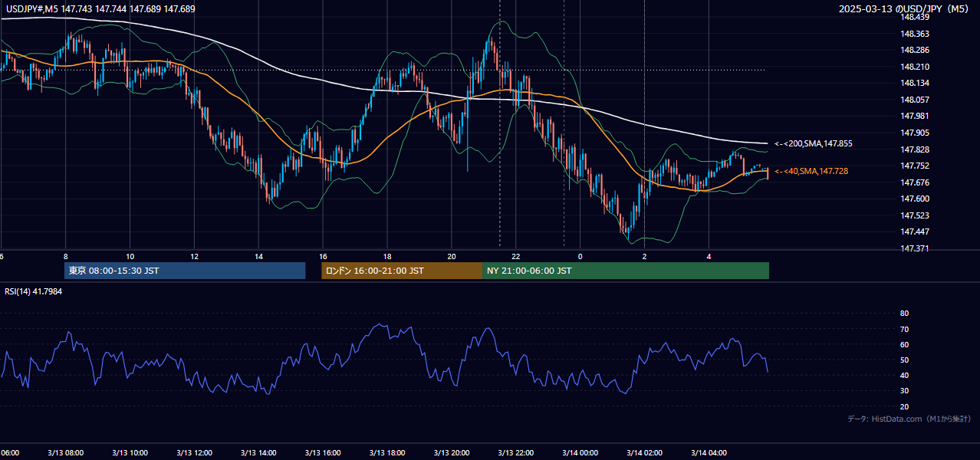This screenshot has width=980, height=460.
Task: Click the 3/14 00:00 date-time label
Action: [x=580, y=453]
